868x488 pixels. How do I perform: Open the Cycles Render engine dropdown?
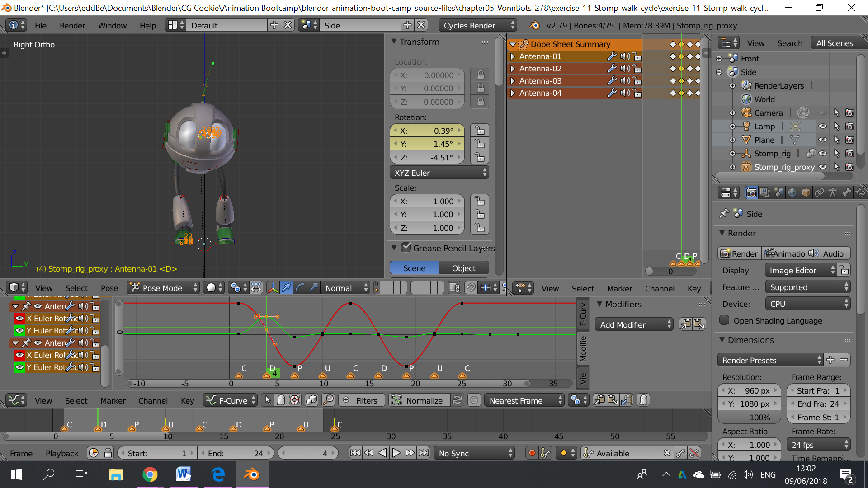(478, 25)
